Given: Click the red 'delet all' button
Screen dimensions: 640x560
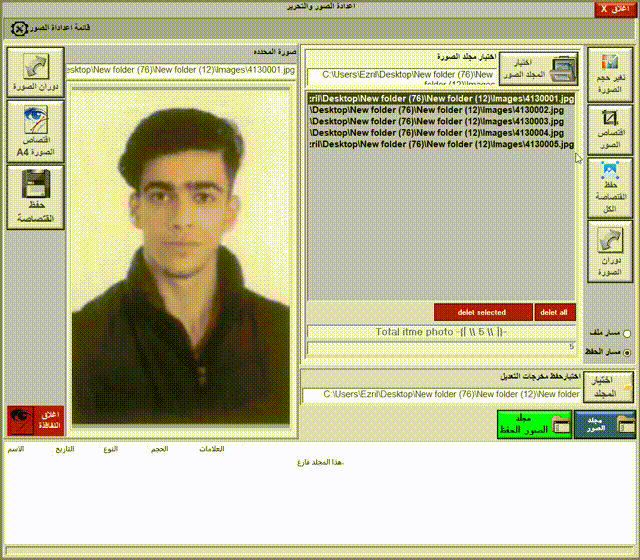Looking at the screenshot, I should click(554, 312).
